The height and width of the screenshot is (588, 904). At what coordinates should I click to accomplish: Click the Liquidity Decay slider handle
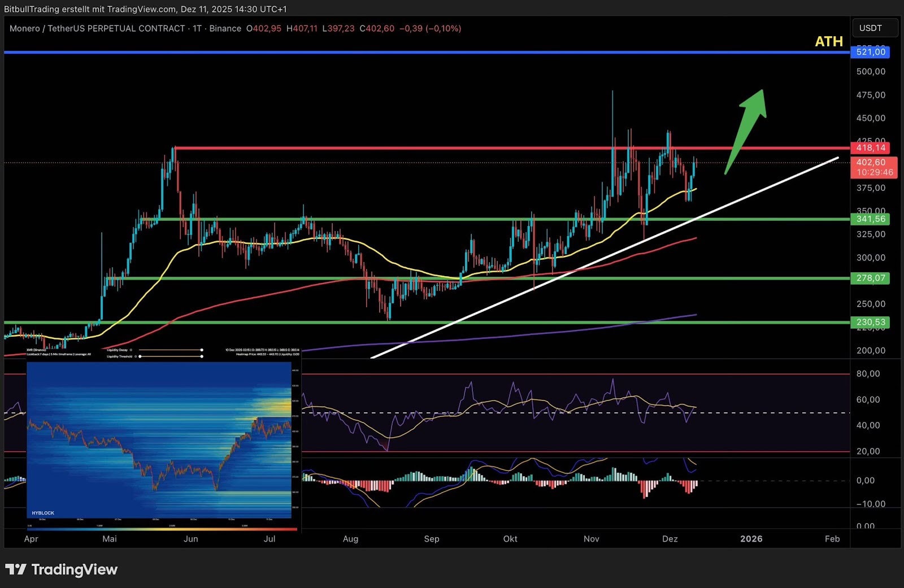coord(202,350)
